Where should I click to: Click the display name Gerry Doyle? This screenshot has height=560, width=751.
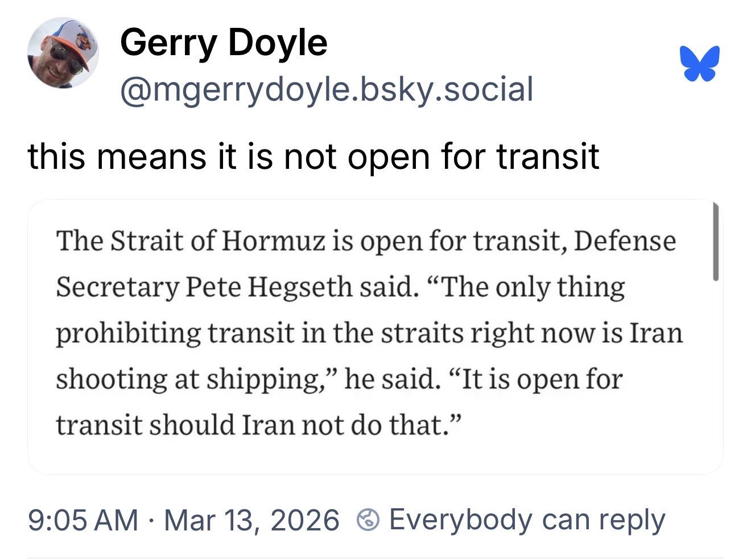[224, 42]
